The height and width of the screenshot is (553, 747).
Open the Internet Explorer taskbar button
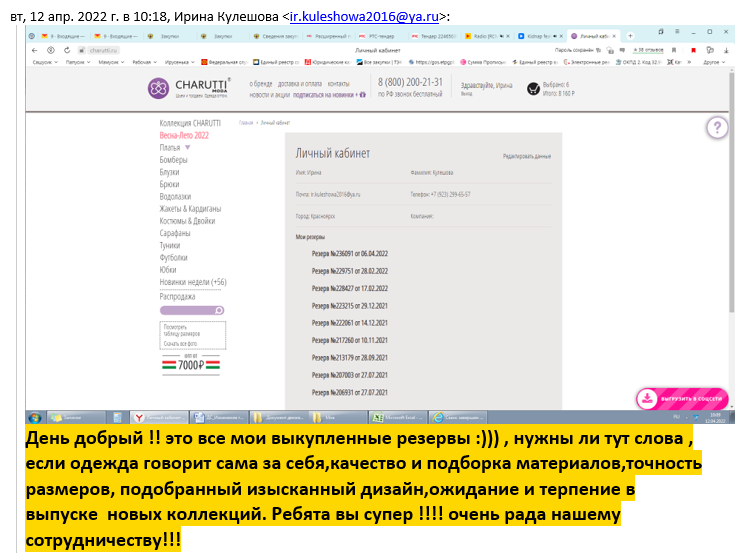coord(458,418)
